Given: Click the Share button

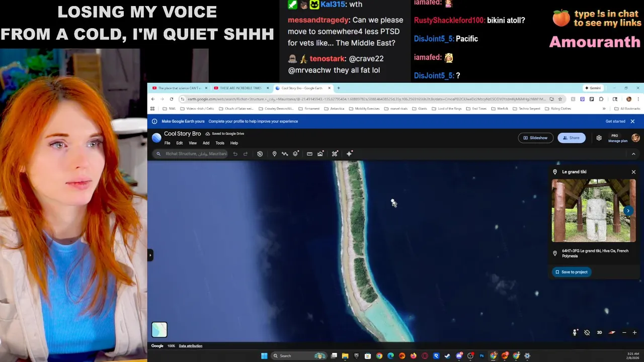Looking at the screenshot, I should point(572,138).
